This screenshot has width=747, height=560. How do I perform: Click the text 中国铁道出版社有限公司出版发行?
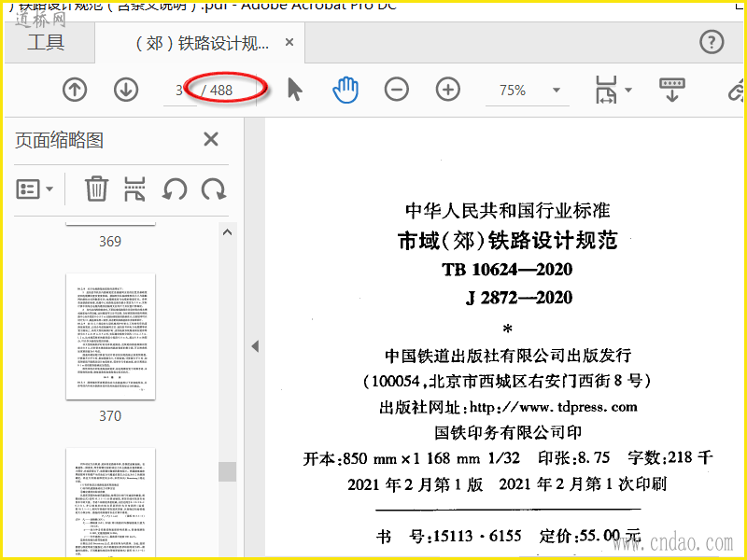[x=508, y=356]
